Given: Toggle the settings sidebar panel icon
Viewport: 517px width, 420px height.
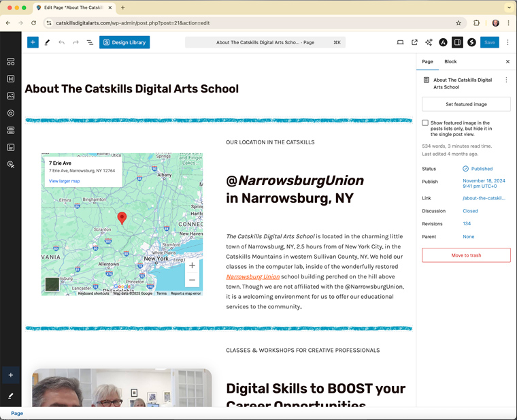Looking at the screenshot, I should coord(457,42).
